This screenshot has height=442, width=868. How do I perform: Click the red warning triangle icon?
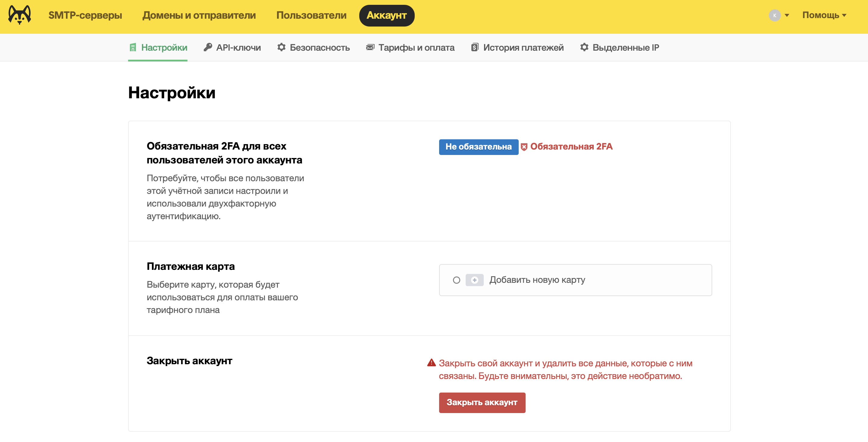pos(431,363)
